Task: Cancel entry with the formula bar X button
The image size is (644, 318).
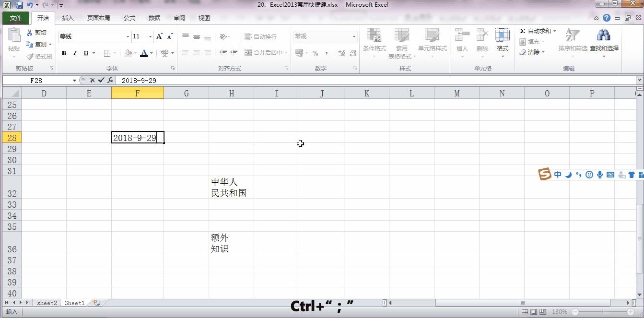Action: [92, 80]
